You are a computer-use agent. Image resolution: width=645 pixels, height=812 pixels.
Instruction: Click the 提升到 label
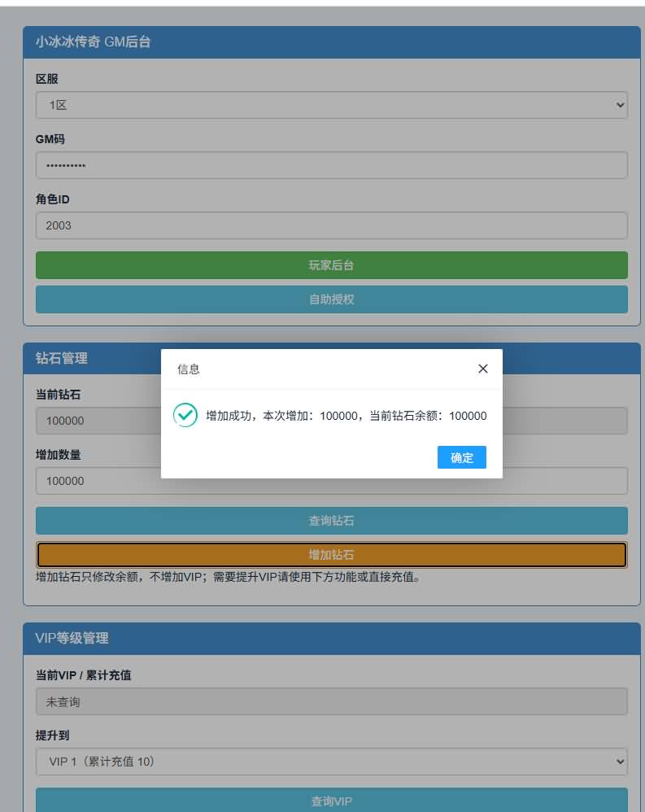(52, 736)
